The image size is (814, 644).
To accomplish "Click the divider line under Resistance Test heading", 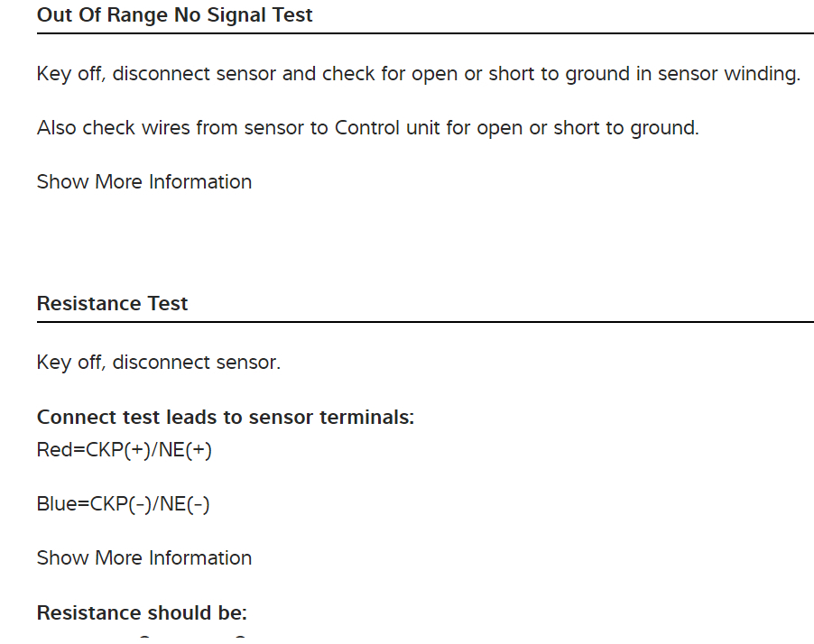I will click(425, 322).
